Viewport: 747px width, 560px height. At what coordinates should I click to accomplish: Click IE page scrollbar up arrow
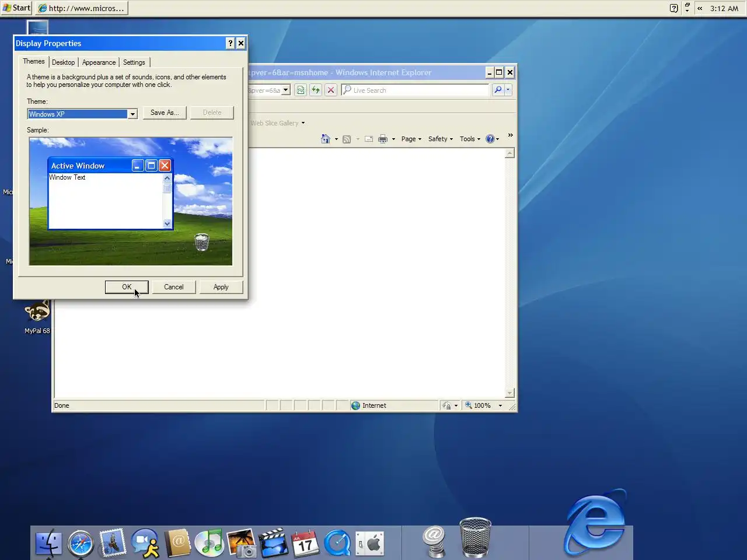click(x=509, y=153)
